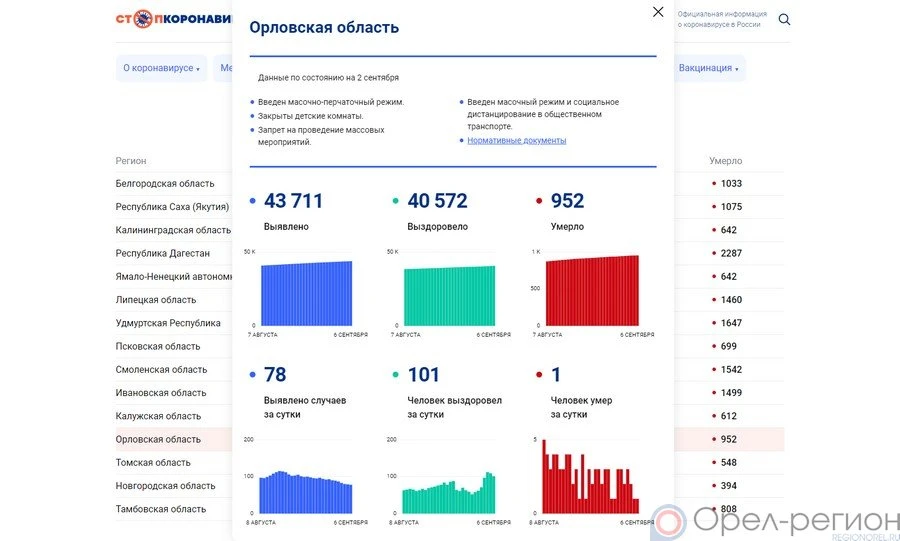
Task: Click the blue Выявлено total chart
Action: [306, 292]
